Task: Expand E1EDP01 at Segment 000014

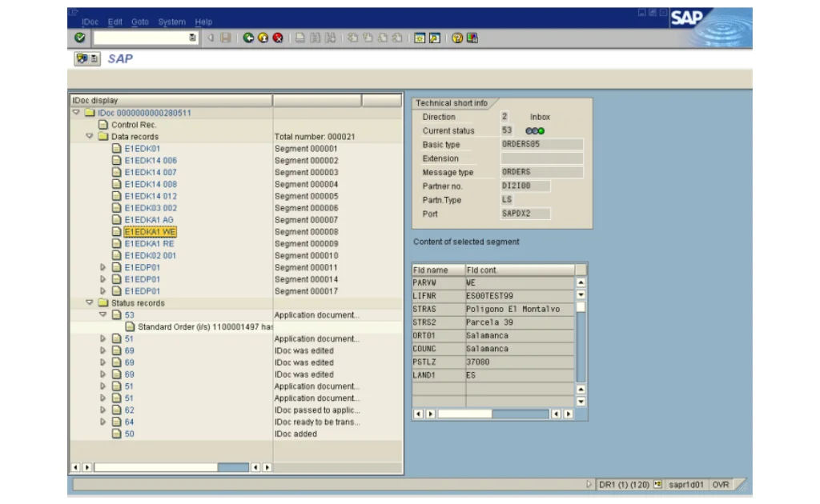Action: click(x=103, y=279)
